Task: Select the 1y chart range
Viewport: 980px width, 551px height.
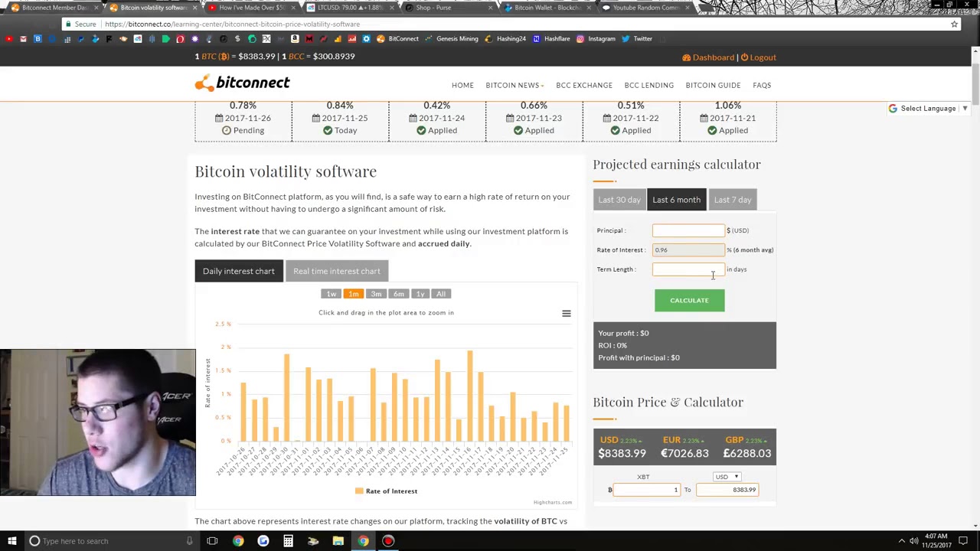Action: pyautogui.click(x=420, y=294)
